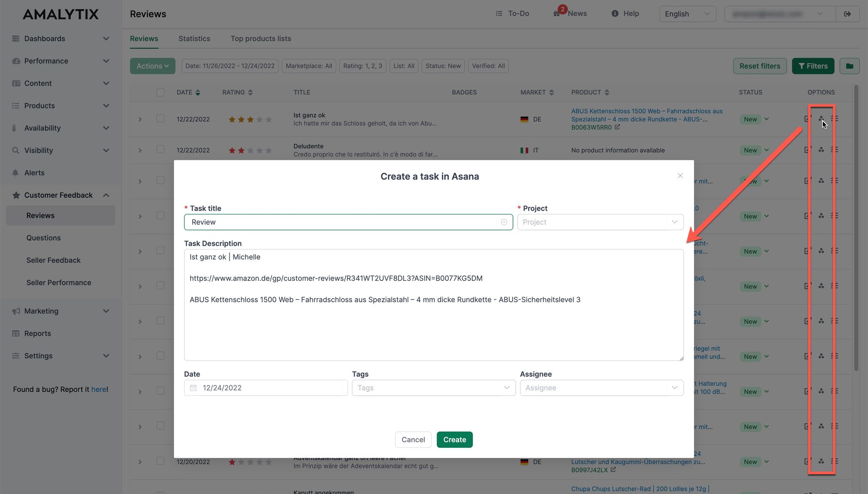This screenshot has width=868, height=494.
Task: Open News with the 2 notification badge
Action: 570,13
